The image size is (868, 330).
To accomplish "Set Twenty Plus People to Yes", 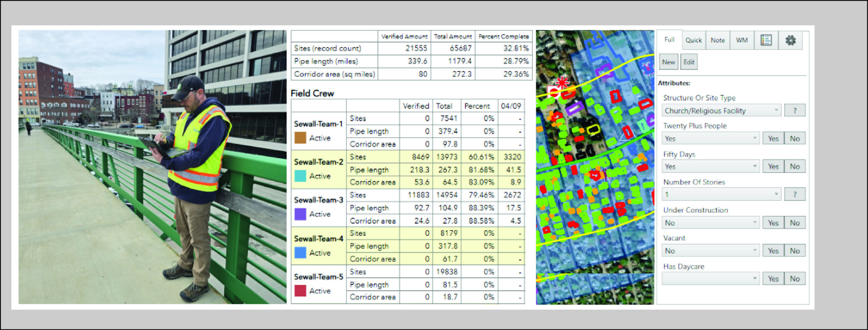I will 773,139.
